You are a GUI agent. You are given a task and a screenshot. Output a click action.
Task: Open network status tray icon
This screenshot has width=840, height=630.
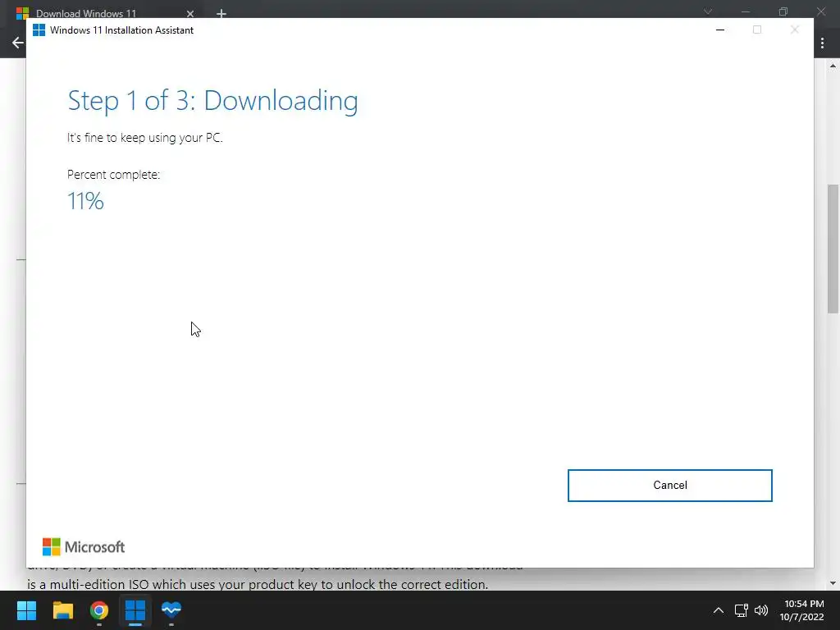click(x=741, y=610)
